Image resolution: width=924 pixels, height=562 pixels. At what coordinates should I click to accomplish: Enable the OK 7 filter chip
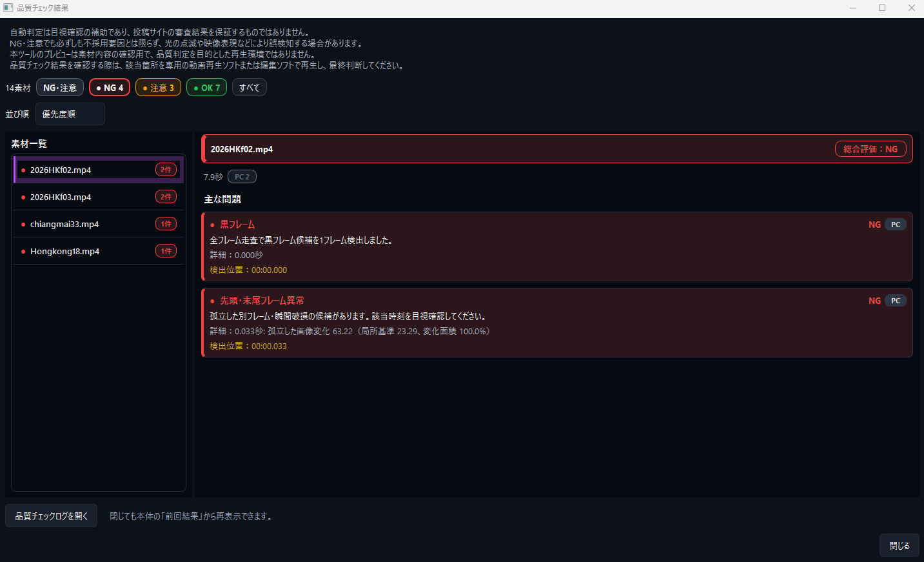click(x=206, y=87)
